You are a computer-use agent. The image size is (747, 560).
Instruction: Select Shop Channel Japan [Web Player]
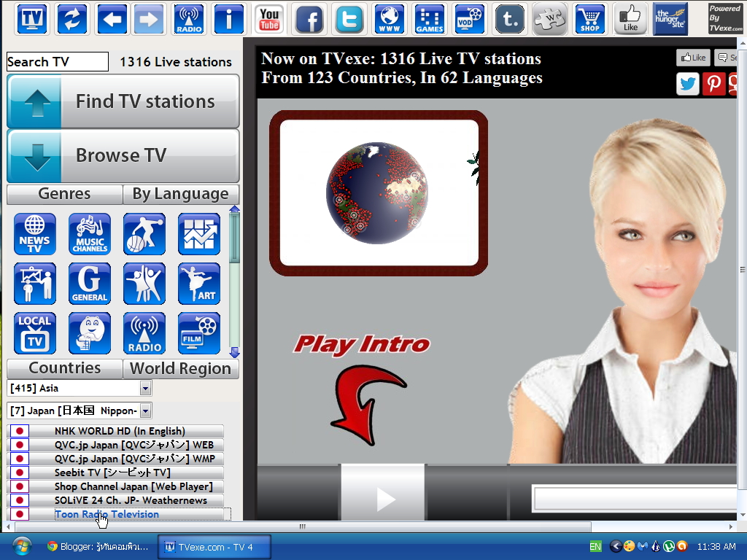point(116,486)
